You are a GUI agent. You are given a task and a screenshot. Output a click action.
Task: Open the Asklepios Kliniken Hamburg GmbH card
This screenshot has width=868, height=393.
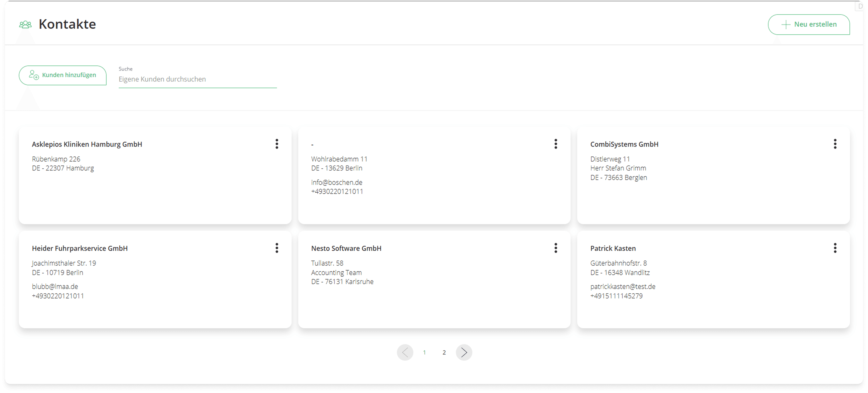(87, 144)
